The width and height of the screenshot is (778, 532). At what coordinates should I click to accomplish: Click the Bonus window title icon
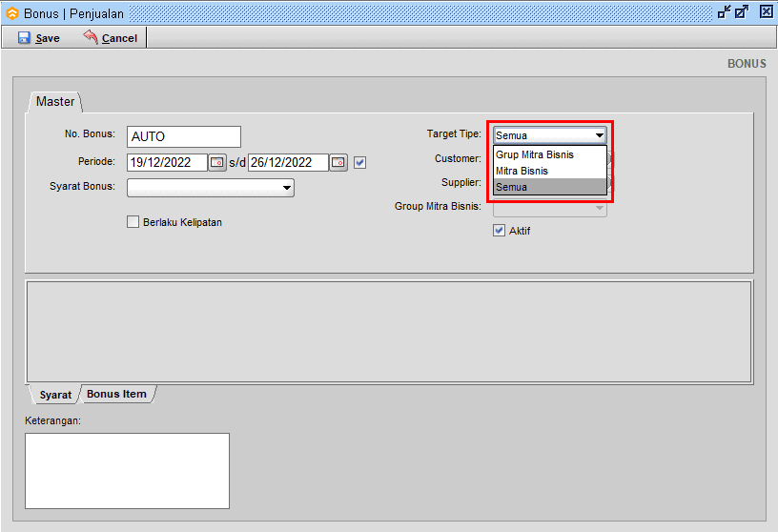click(12, 12)
